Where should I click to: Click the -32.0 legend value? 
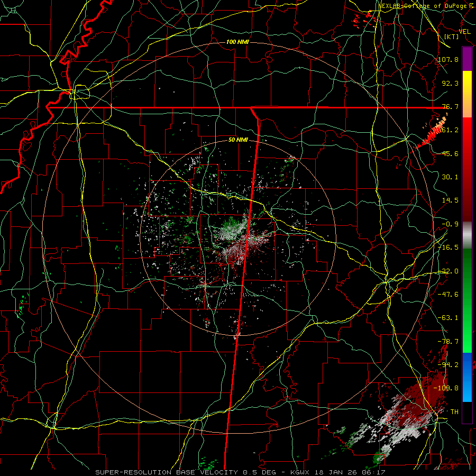pyautogui.click(x=448, y=271)
